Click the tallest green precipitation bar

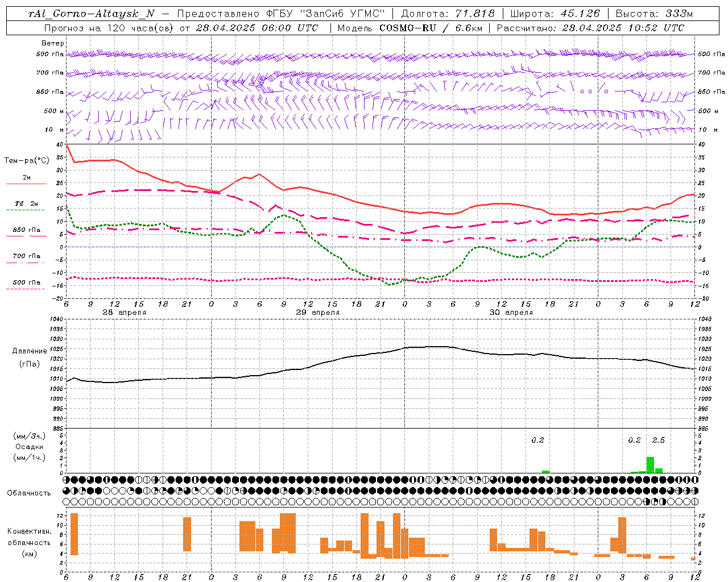[x=650, y=465]
